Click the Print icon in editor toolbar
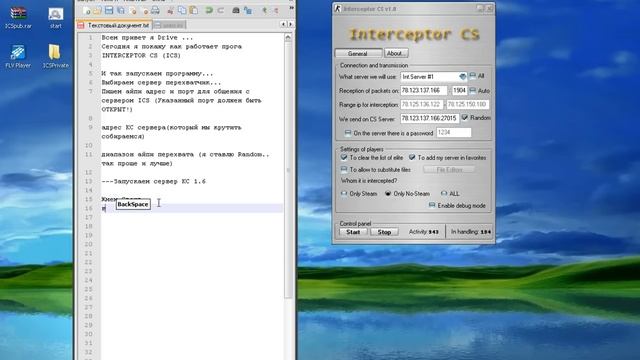The height and width of the screenshot is (360, 640). tap(156, 10)
